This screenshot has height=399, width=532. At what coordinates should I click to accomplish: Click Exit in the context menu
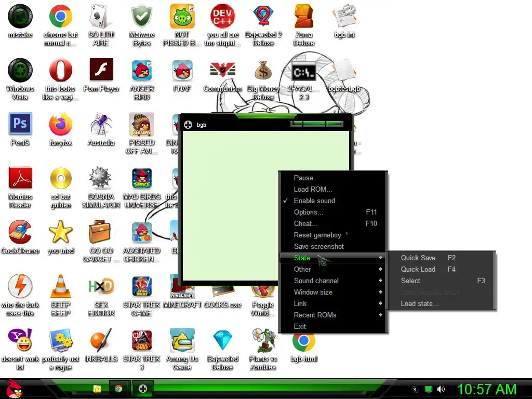click(x=332, y=326)
